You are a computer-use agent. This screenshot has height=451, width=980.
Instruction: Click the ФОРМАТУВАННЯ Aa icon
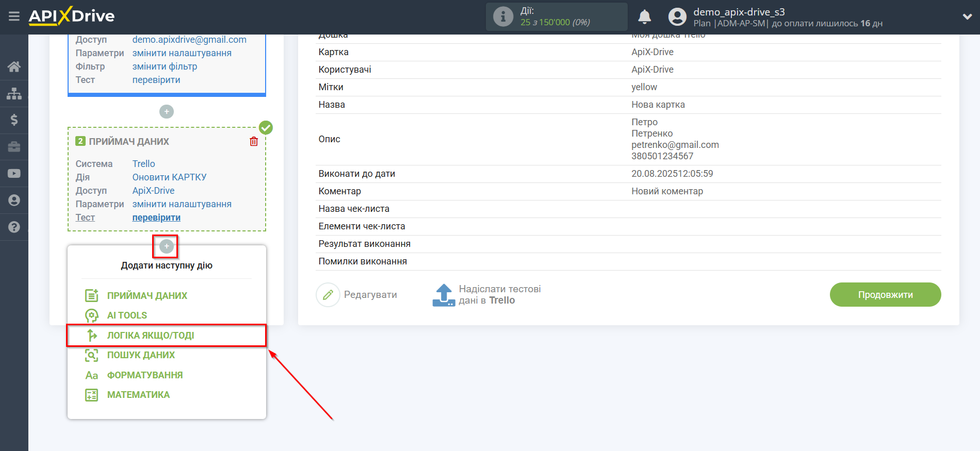(x=91, y=375)
